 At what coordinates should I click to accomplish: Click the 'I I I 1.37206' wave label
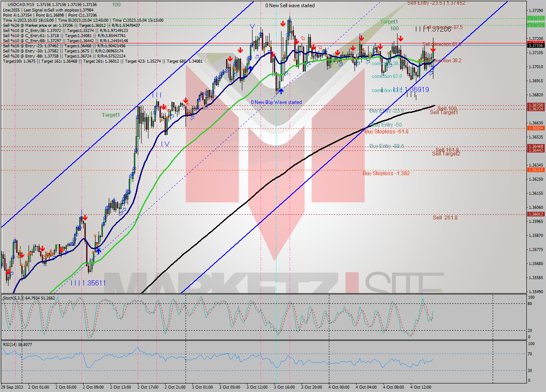[x=433, y=29]
